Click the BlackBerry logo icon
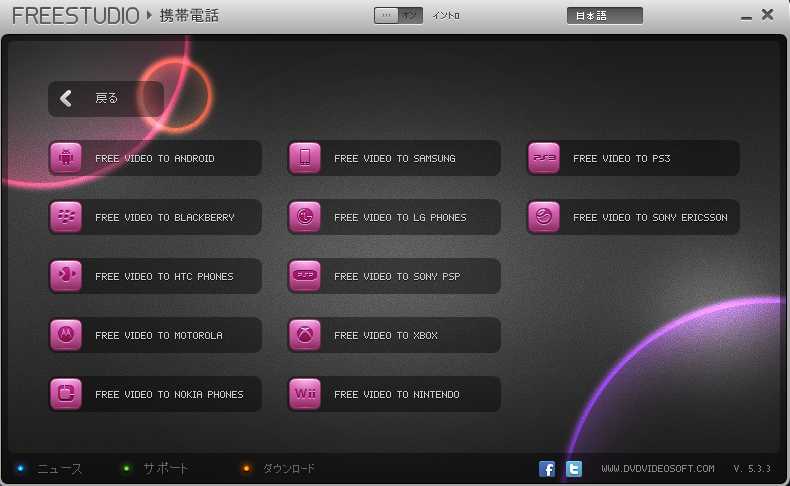Screen dimensions: 790x486 tap(66, 217)
